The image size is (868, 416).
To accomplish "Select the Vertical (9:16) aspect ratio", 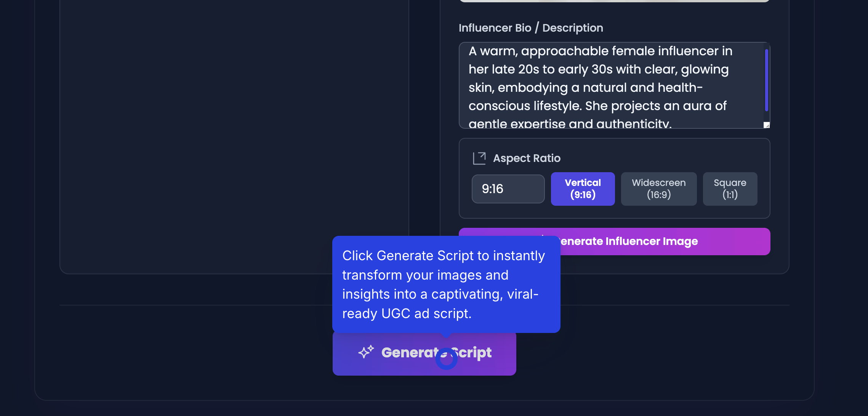I will pyautogui.click(x=583, y=189).
